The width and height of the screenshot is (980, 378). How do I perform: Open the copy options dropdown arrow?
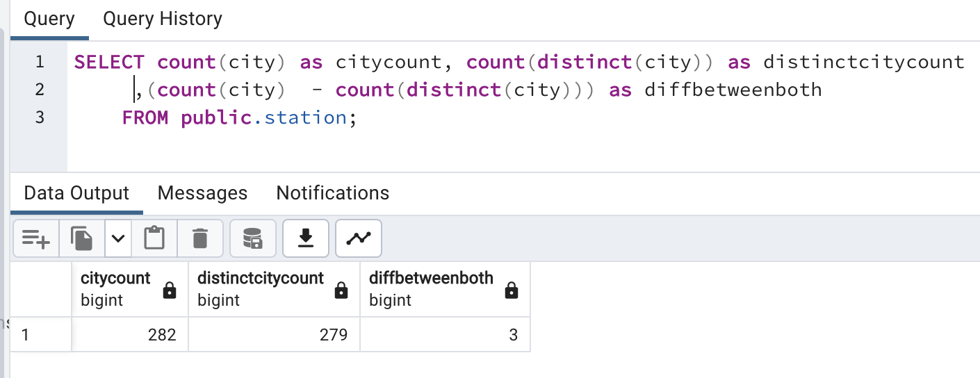click(118, 239)
